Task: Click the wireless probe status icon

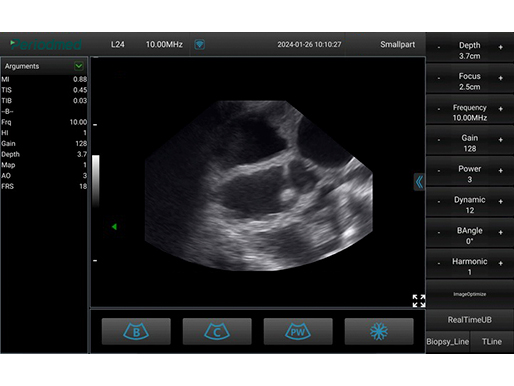Action: [x=199, y=44]
